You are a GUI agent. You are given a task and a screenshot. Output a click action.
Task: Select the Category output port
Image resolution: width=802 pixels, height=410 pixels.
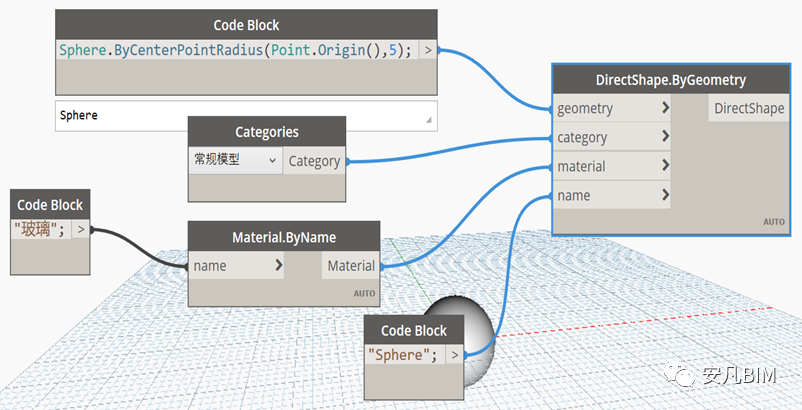pos(314,160)
